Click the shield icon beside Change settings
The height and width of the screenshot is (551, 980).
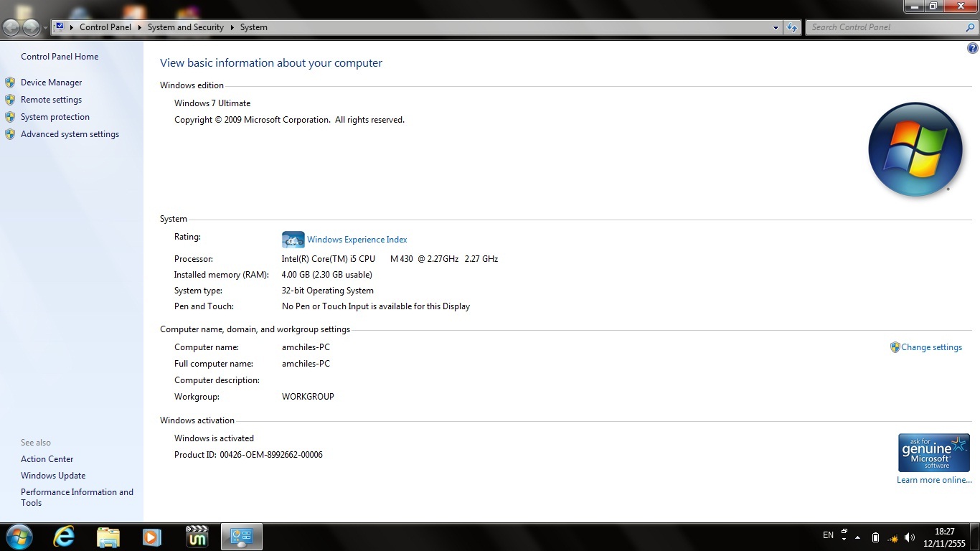click(895, 347)
